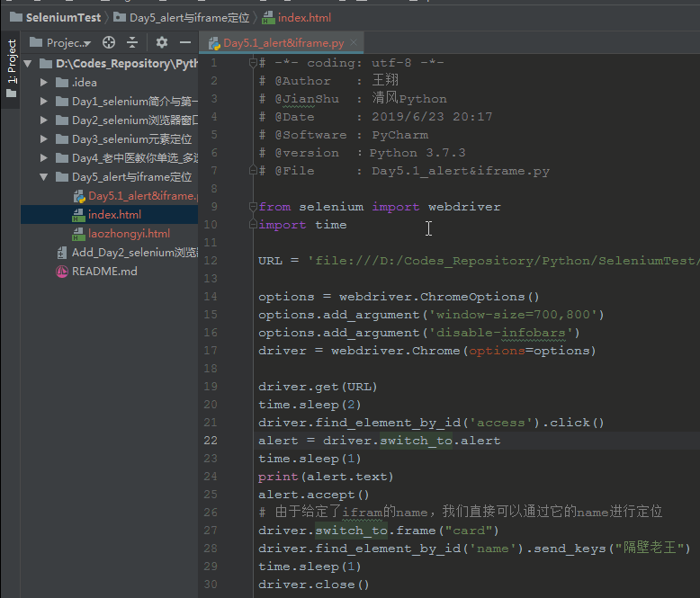Click 'access' string on line 21
This screenshot has width=700, height=598.
500,423
